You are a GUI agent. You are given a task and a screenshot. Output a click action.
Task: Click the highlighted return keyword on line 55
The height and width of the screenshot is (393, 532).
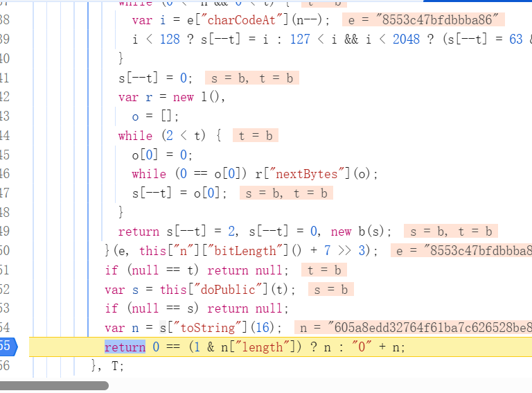click(x=125, y=347)
